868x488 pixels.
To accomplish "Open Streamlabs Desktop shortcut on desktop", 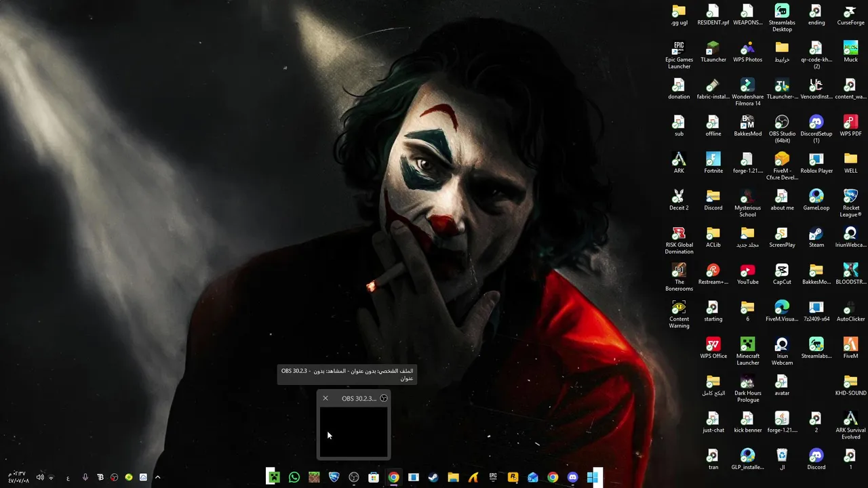I will click(x=782, y=18).
